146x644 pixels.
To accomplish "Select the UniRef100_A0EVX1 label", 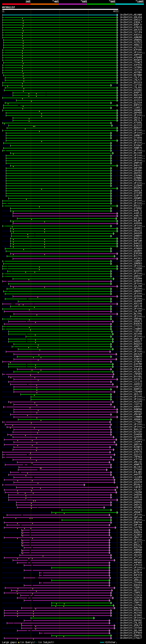I will (x=131, y=35).
